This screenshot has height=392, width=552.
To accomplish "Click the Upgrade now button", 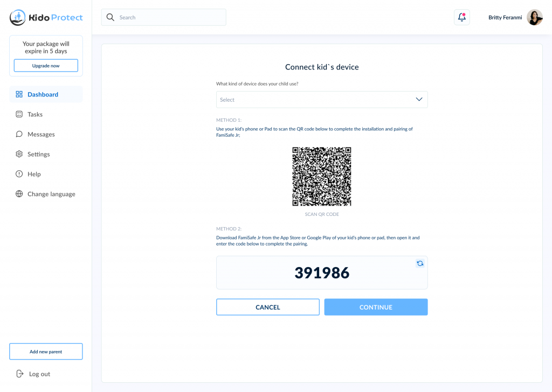I will pos(46,66).
